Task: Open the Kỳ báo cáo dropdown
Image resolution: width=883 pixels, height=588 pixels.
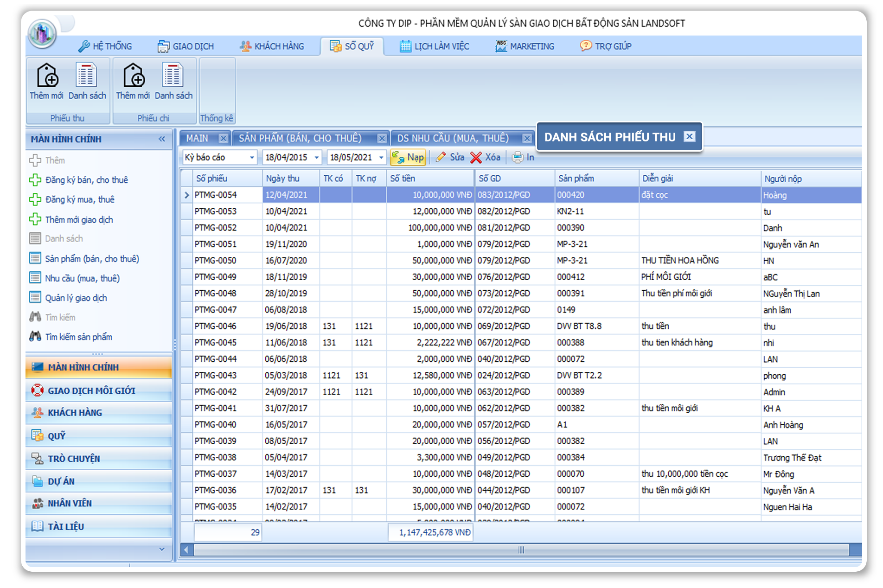Action: (x=252, y=158)
